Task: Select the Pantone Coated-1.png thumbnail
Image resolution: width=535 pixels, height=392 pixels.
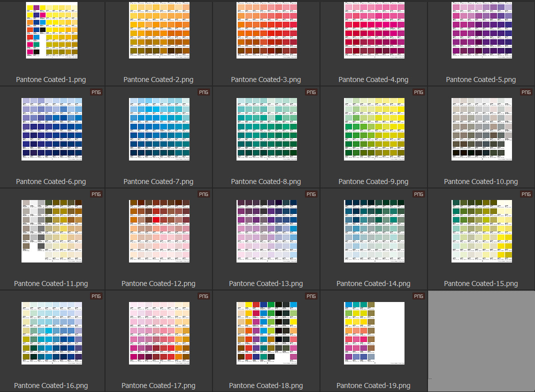Action: pos(52,30)
